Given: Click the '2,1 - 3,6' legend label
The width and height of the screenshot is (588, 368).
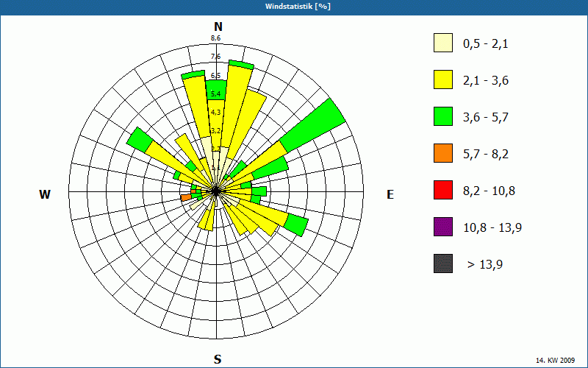Looking at the screenshot, I should click(486, 81).
